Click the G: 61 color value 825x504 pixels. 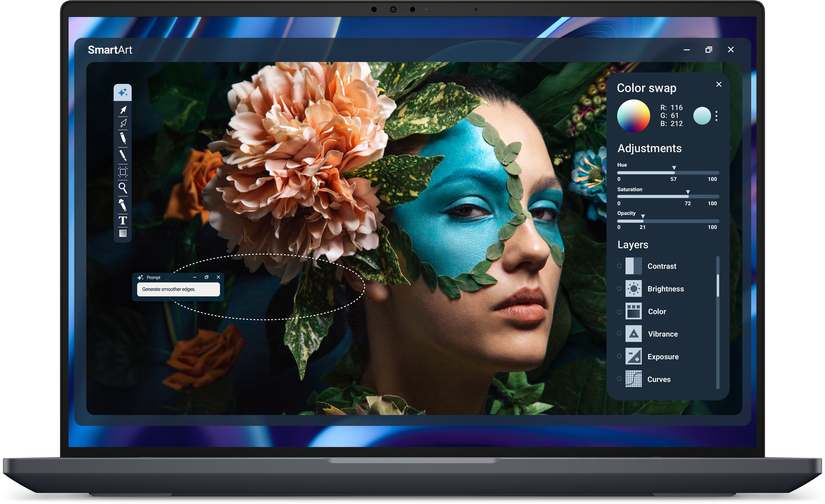click(x=669, y=115)
